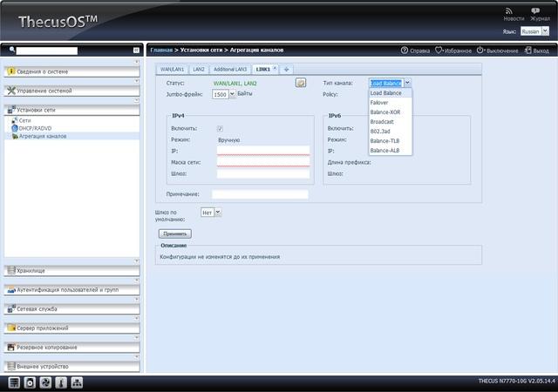Click the Тип канала dropdown arrow
This screenshot has height=392, width=558.
[407, 83]
